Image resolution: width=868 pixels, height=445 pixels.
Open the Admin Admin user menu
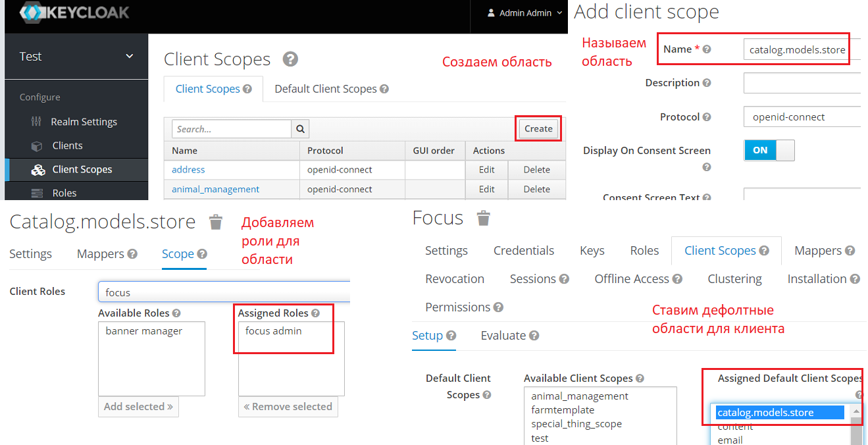tap(524, 13)
